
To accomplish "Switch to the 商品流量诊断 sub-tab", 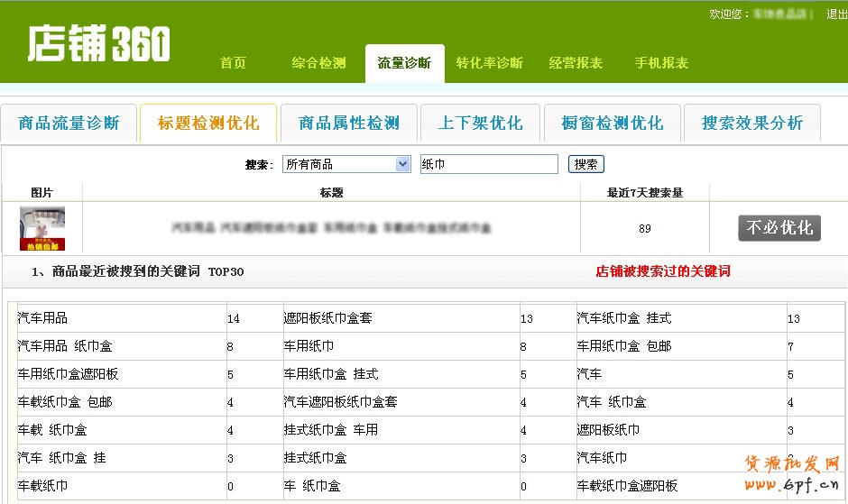I will [69, 124].
